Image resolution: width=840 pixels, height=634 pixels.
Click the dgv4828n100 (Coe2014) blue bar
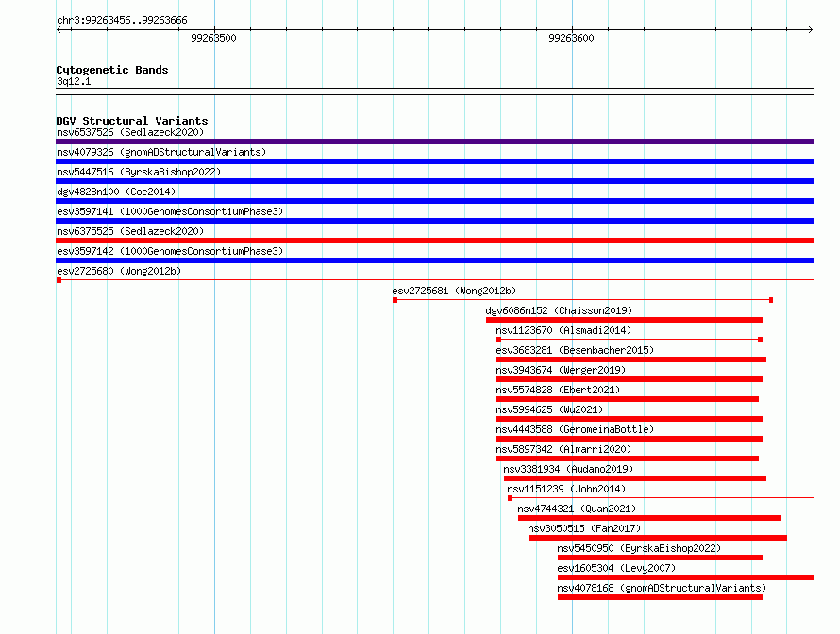(x=434, y=201)
